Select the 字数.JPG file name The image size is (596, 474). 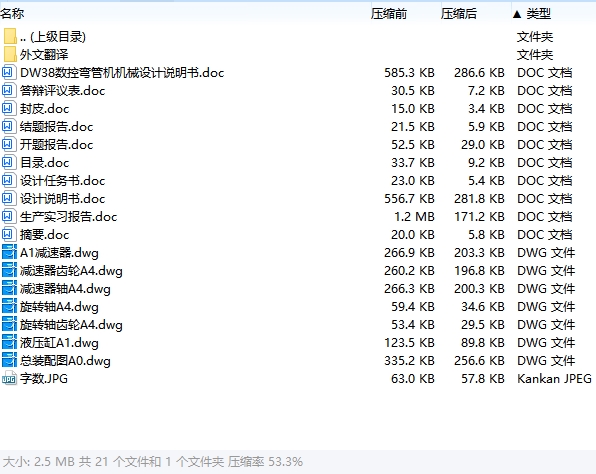44,379
